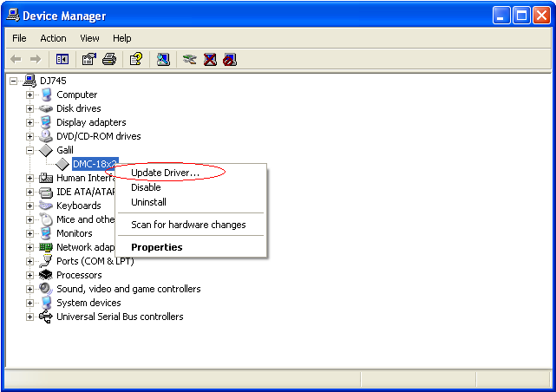Click the Network adapters card icon

(46, 247)
